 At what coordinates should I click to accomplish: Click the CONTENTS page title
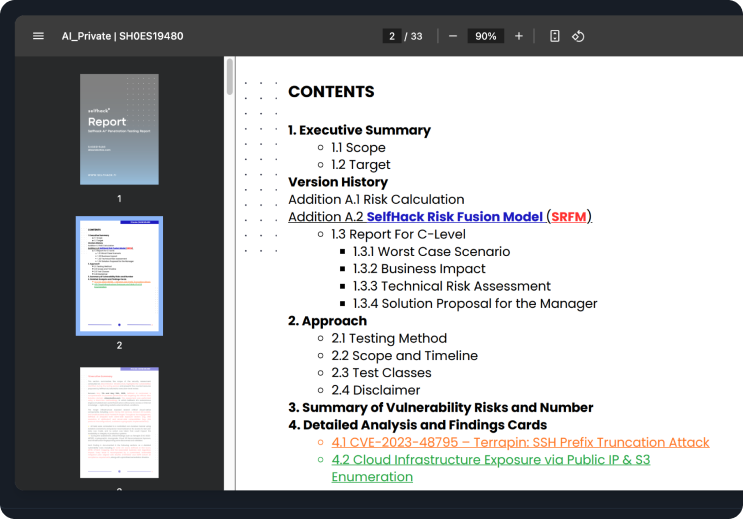pyautogui.click(x=331, y=91)
